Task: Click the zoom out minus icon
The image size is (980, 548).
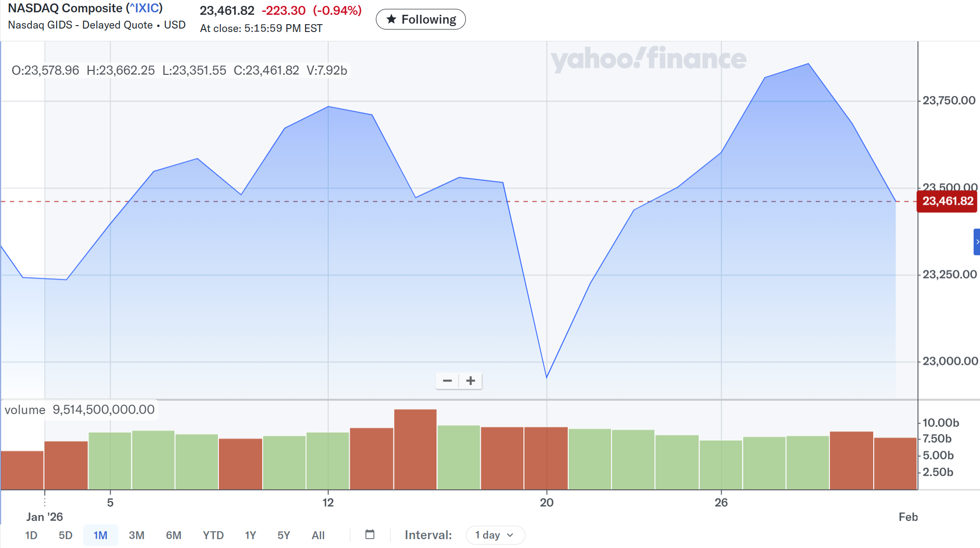Action: tap(447, 381)
